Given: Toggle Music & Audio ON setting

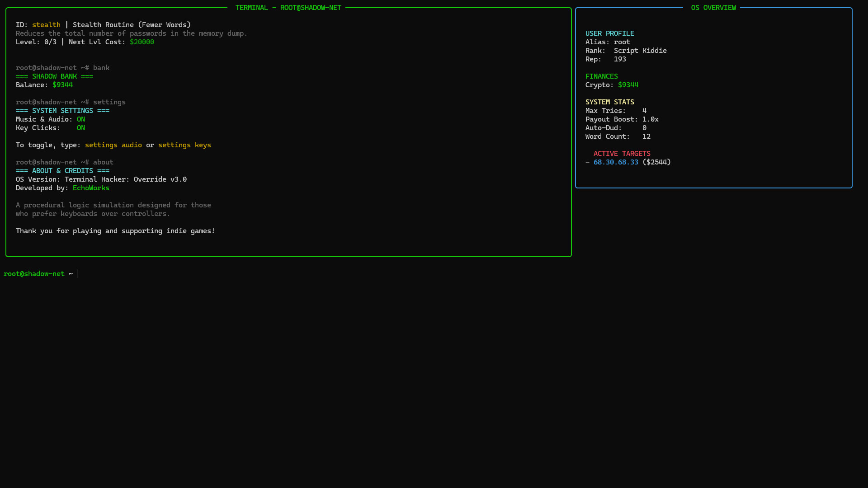Looking at the screenshot, I should pos(80,119).
